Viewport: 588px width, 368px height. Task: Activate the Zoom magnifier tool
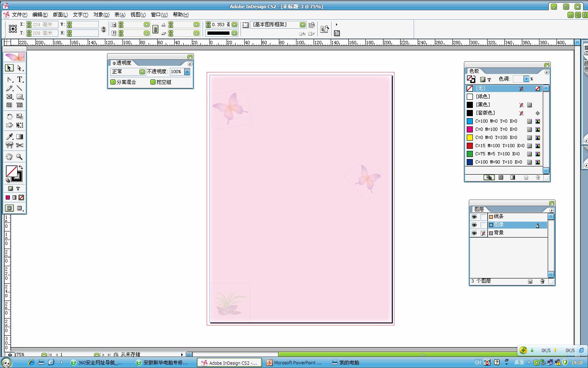(19, 157)
